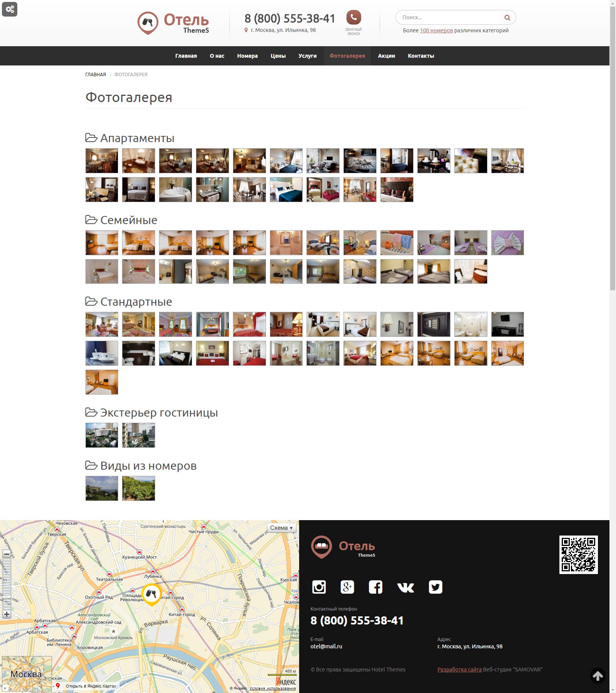Screen dimensions: 616x693
Task: Follow the '100 номеров' link
Action: [x=436, y=30]
